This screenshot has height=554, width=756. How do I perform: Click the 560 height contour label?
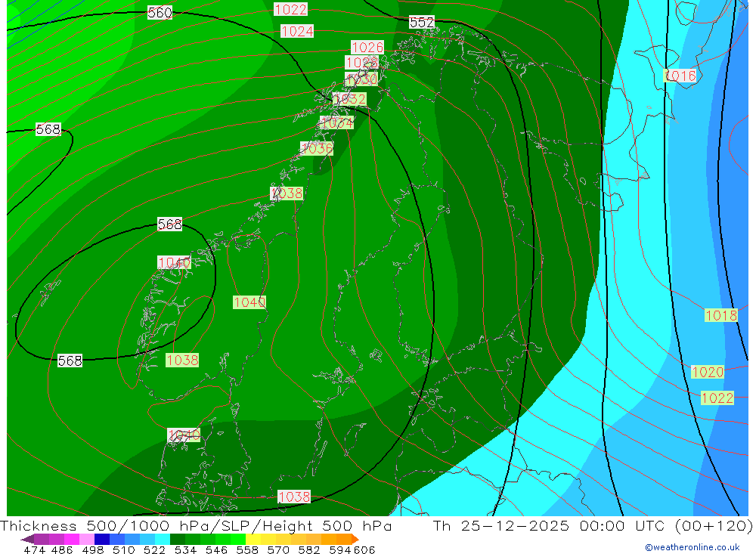(x=160, y=13)
